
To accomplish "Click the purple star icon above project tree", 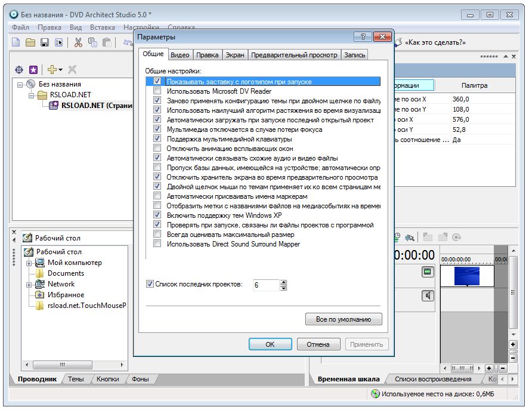I will [33, 70].
